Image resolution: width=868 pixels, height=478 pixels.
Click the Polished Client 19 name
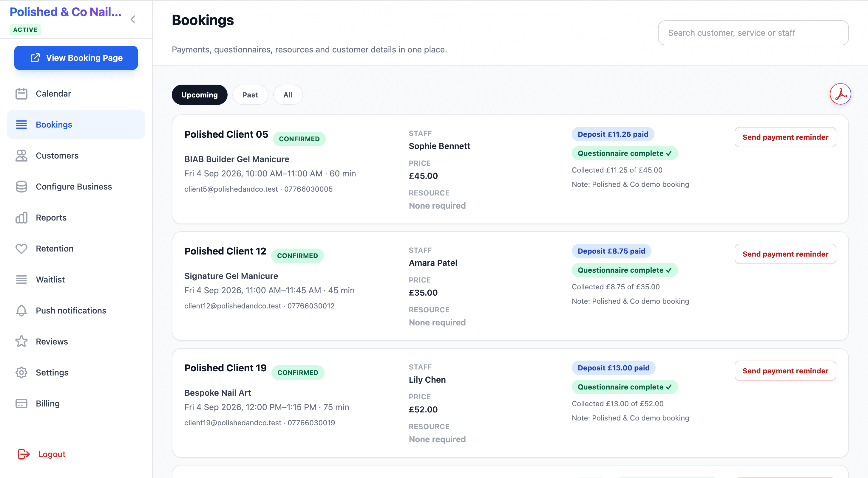[x=226, y=368]
